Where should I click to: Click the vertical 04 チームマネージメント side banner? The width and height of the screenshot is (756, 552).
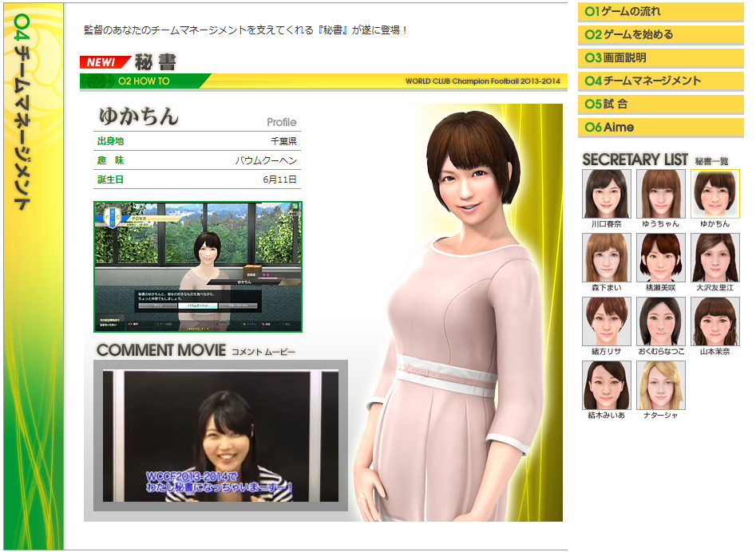(34, 276)
